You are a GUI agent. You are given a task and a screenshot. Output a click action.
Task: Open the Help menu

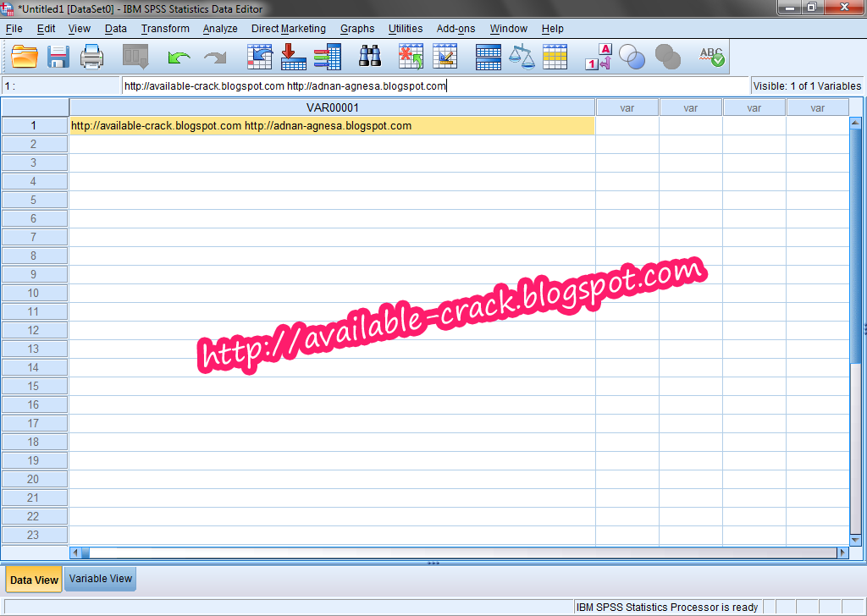(552, 29)
